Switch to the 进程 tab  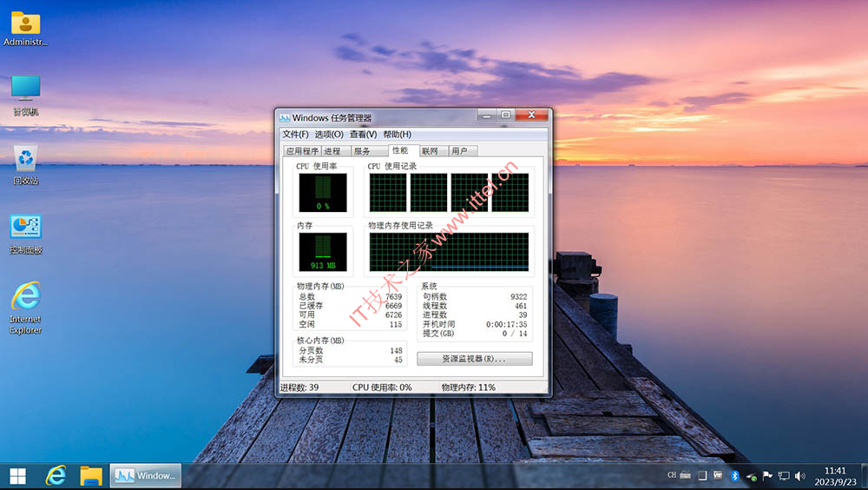[335, 151]
